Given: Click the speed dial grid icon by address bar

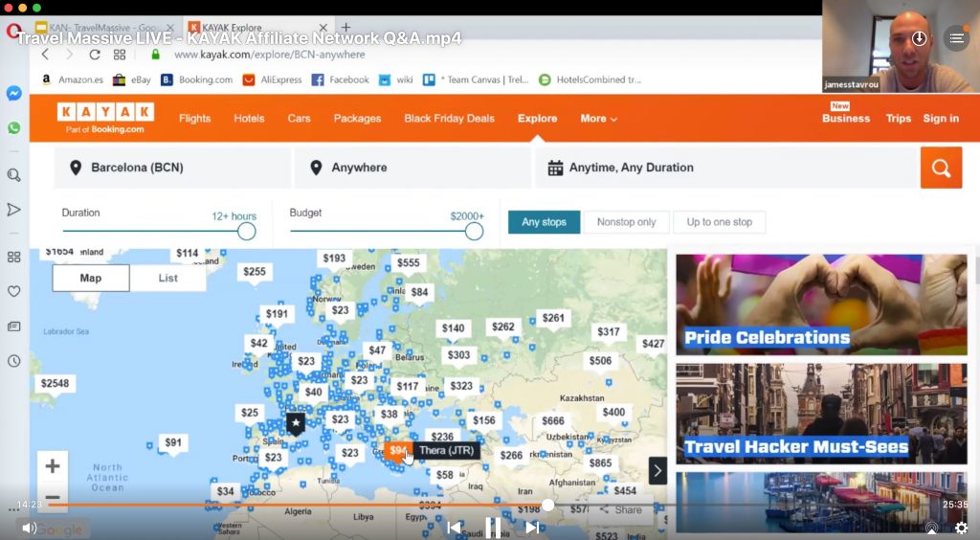Looking at the screenshot, I should click(120, 55).
